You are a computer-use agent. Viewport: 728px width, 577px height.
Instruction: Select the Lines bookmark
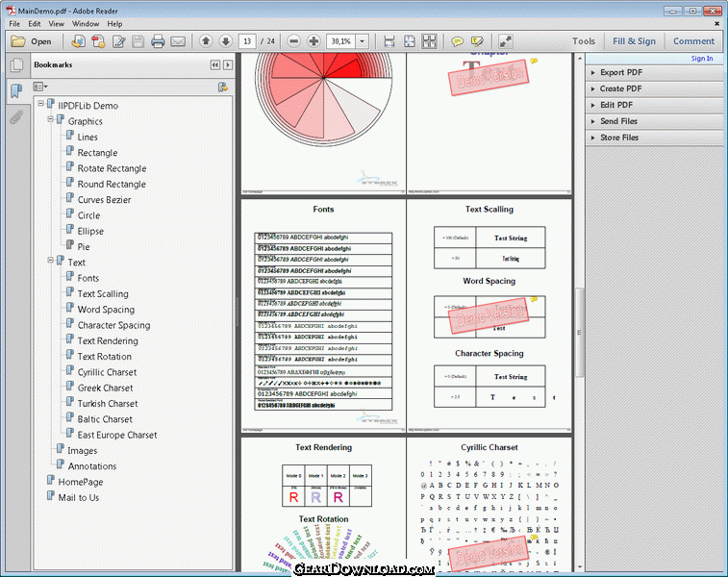point(88,137)
